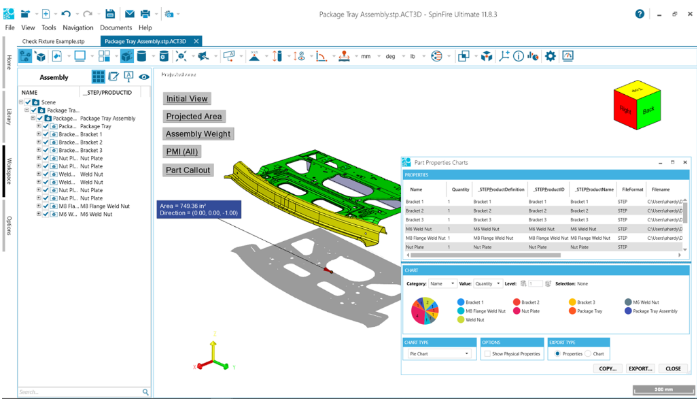Click the chart statistics toolbar icon
This screenshot has height=402, width=697.
click(533, 56)
